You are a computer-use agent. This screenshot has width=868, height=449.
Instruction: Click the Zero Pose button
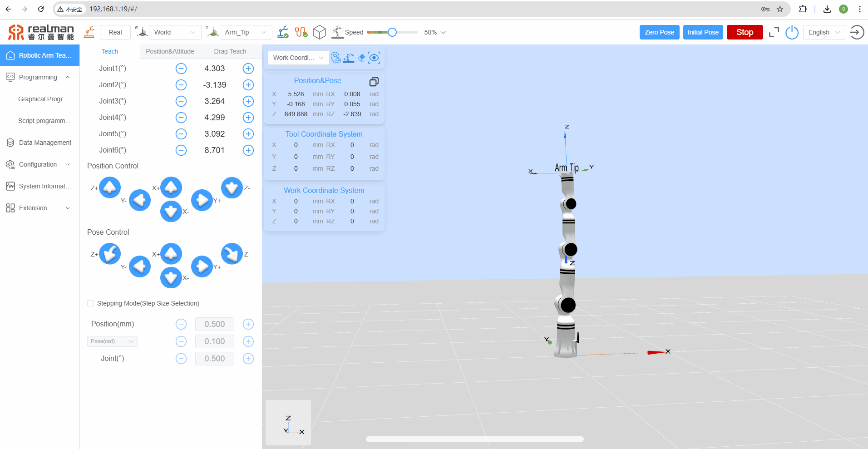(x=659, y=32)
